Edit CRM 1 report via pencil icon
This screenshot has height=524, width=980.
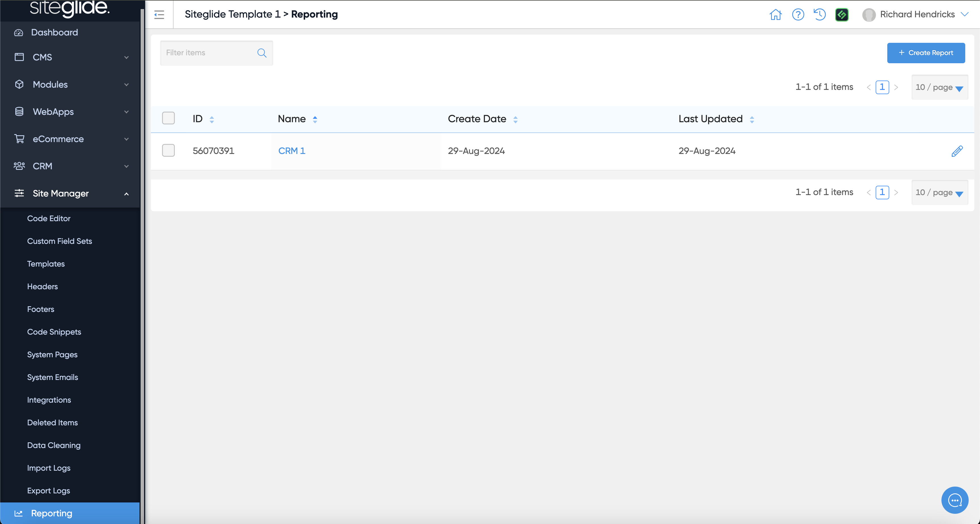[x=957, y=151]
